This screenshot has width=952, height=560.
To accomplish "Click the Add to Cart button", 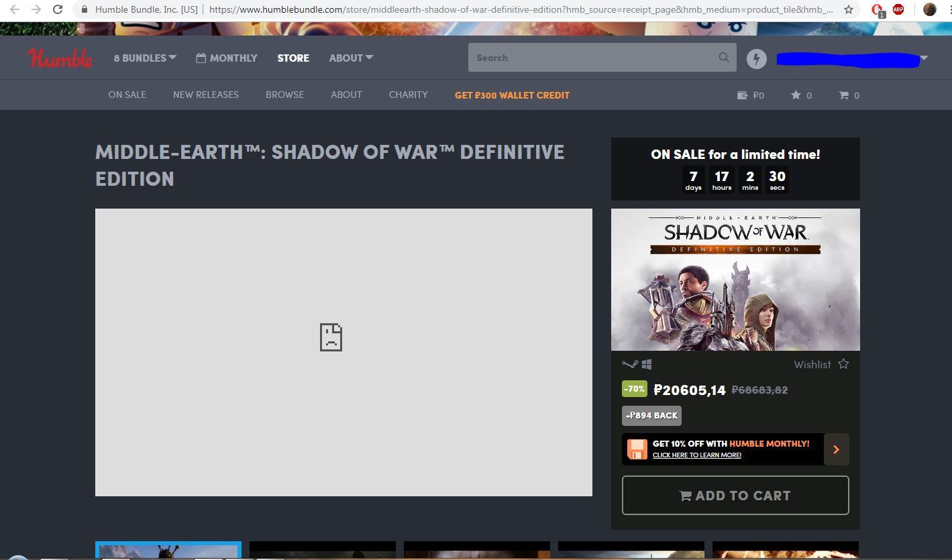I will 735,496.
